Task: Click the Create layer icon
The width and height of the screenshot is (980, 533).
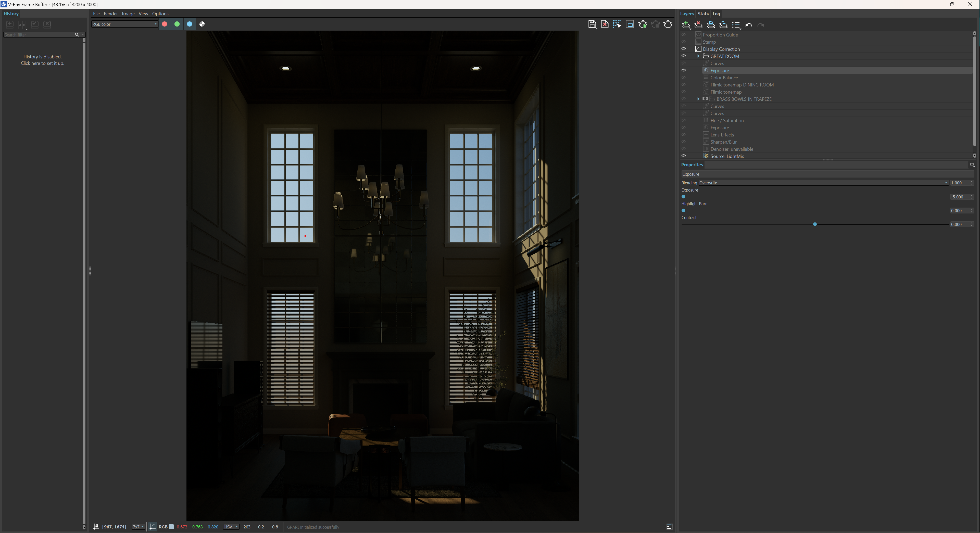Action: 686,25
